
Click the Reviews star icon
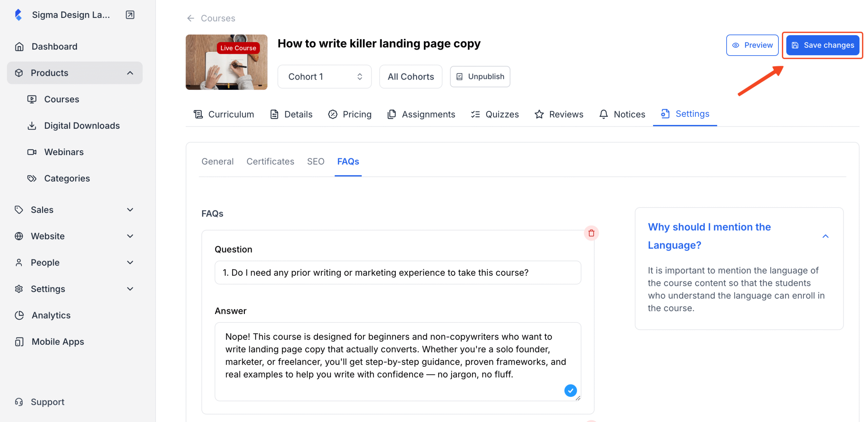point(539,114)
